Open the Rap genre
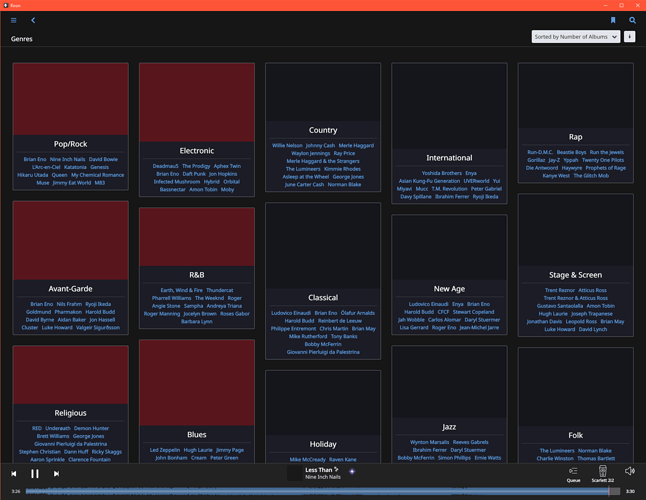The image size is (646, 500). 576,137
